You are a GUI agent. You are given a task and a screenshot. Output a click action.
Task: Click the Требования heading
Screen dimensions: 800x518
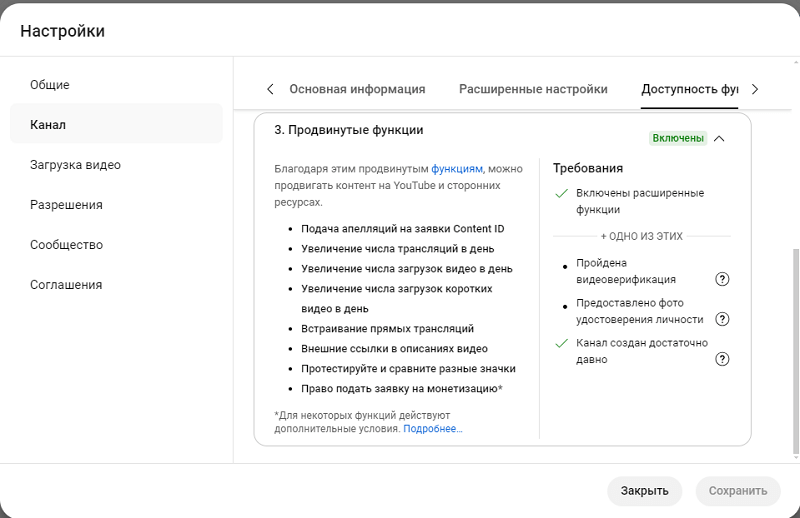pyautogui.click(x=588, y=168)
